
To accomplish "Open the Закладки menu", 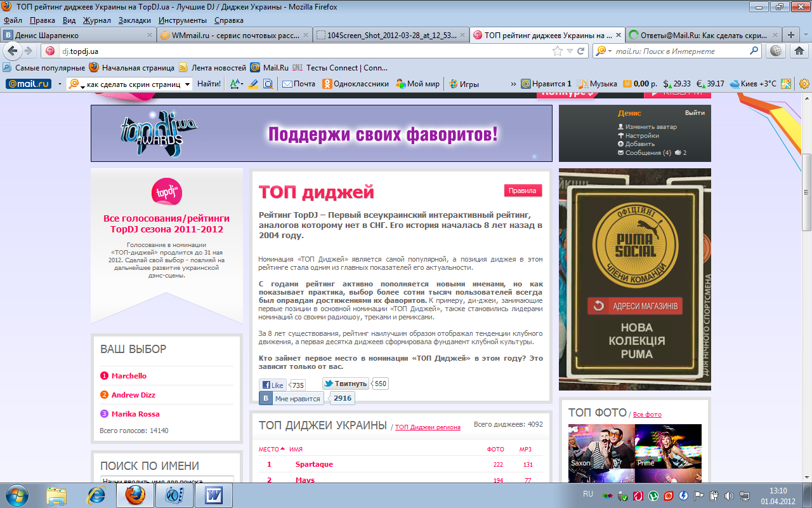I will click(x=134, y=21).
